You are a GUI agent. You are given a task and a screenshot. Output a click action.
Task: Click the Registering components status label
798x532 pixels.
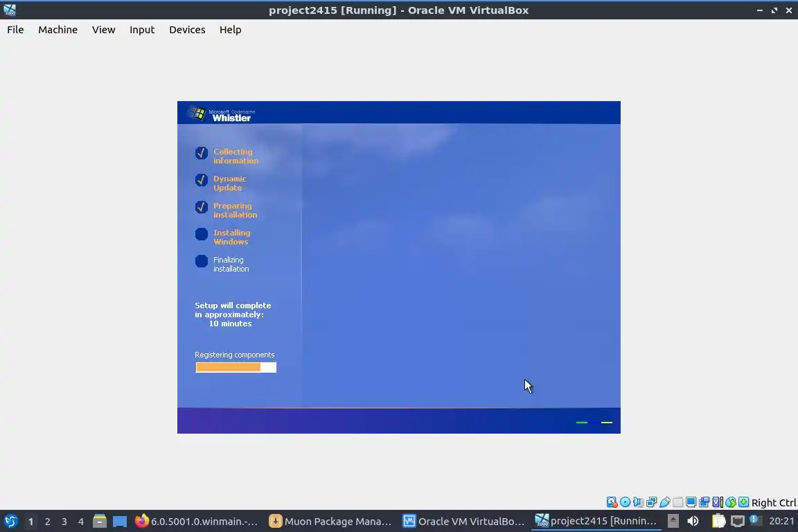pyautogui.click(x=235, y=355)
